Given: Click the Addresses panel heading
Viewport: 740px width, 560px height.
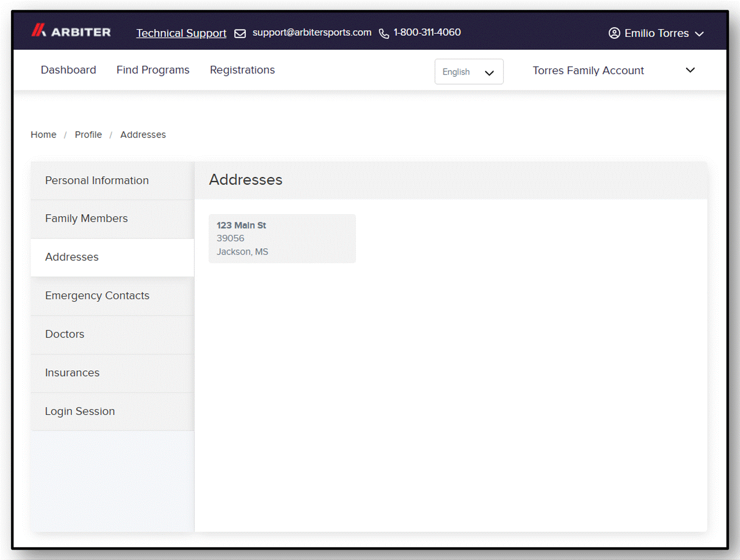Looking at the screenshot, I should pyautogui.click(x=246, y=180).
